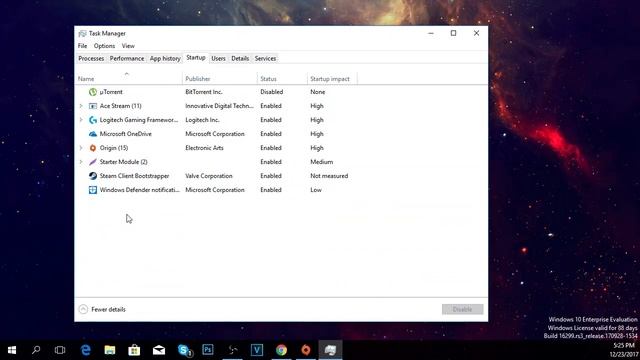Switch to the Services tab
This screenshot has width=640, height=360.
click(x=265, y=58)
